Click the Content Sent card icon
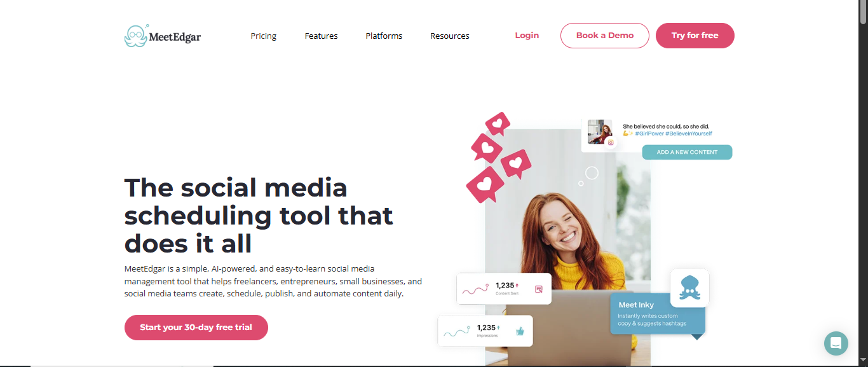Screen dimensions: 868x367 click(x=538, y=289)
